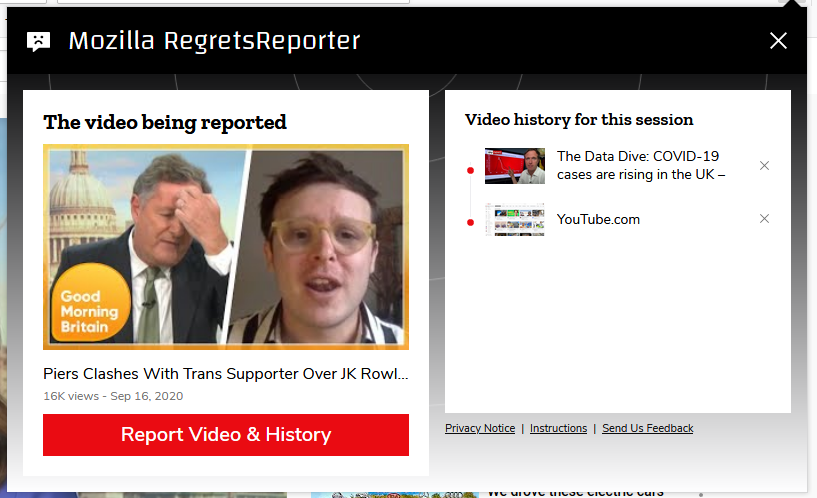The image size is (817, 498).
Task: Select the Piers Morgan reported video thumbnail
Action: (226, 247)
